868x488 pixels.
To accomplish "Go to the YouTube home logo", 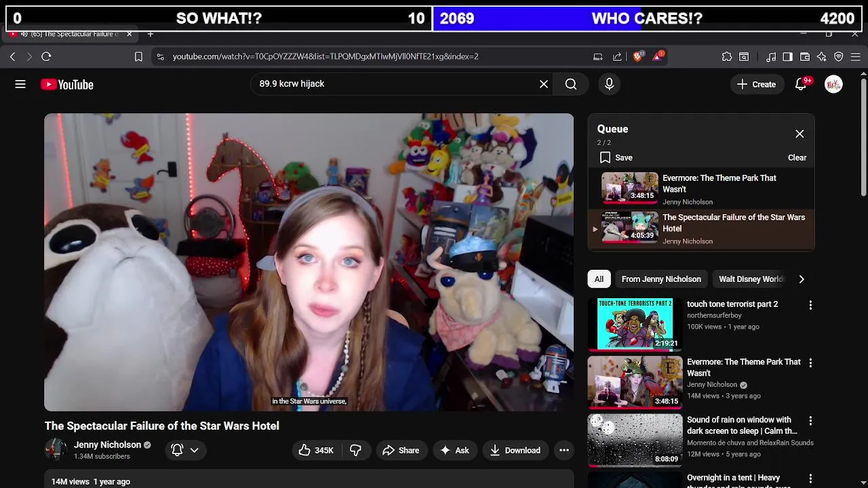I will tap(67, 85).
